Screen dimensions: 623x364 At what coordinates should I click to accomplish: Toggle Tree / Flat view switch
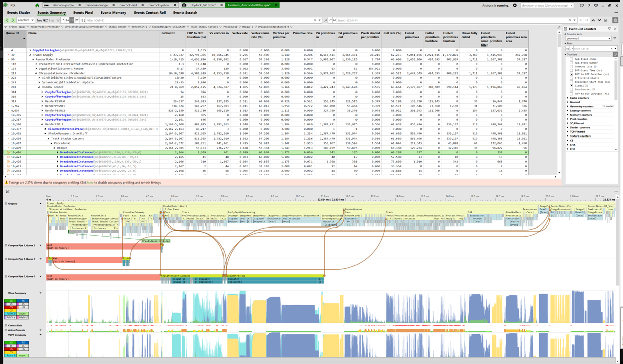(x=46, y=20)
